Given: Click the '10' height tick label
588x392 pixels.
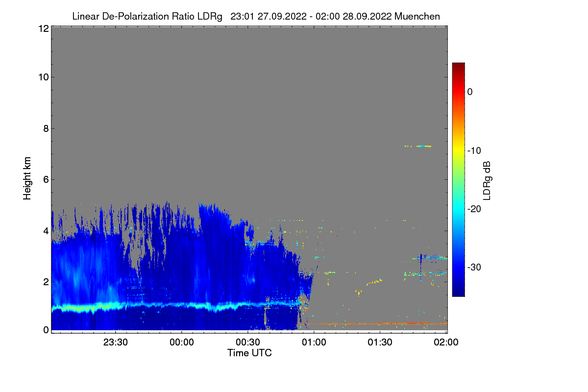Looking at the screenshot, I should point(43,77).
